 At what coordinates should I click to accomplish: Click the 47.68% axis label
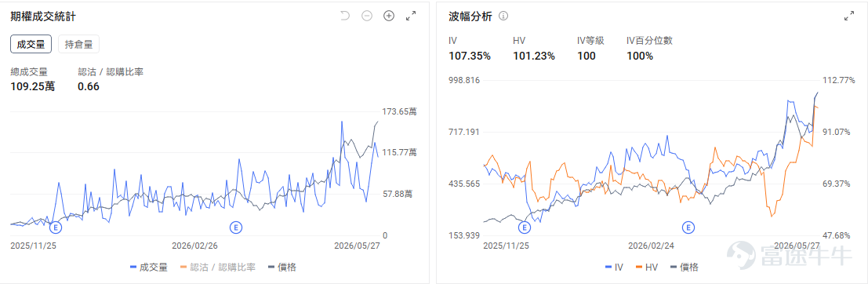[x=837, y=235]
